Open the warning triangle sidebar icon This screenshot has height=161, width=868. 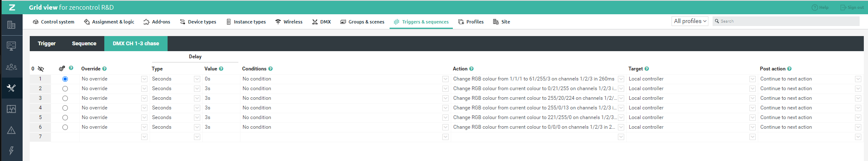tap(11, 130)
